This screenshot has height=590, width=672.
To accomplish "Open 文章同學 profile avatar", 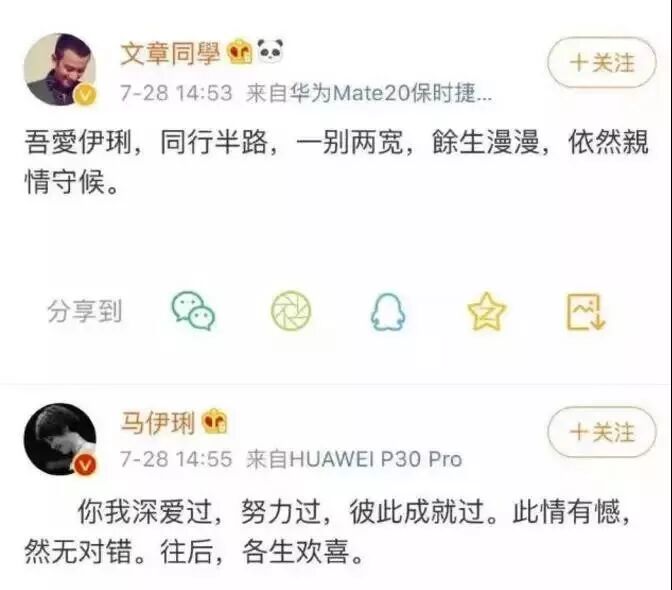I will point(60,69).
